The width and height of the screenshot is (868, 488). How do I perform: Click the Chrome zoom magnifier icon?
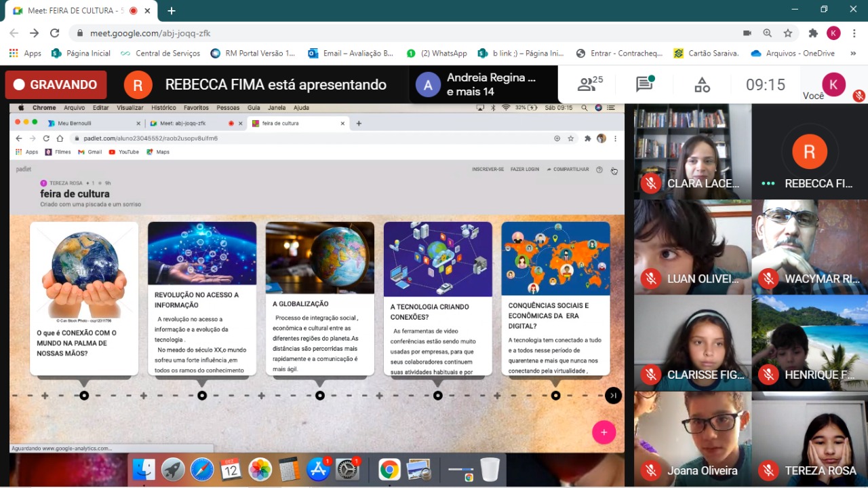click(x=767, y=33)
